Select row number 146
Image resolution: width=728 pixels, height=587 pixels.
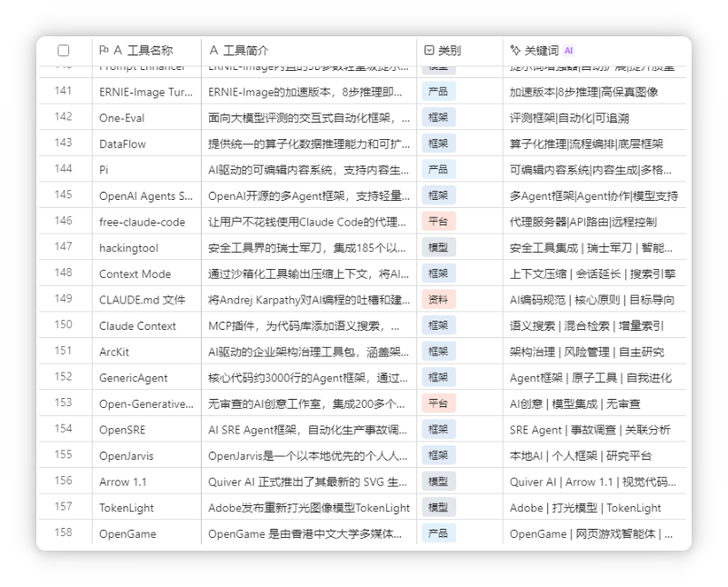point(63,221)
